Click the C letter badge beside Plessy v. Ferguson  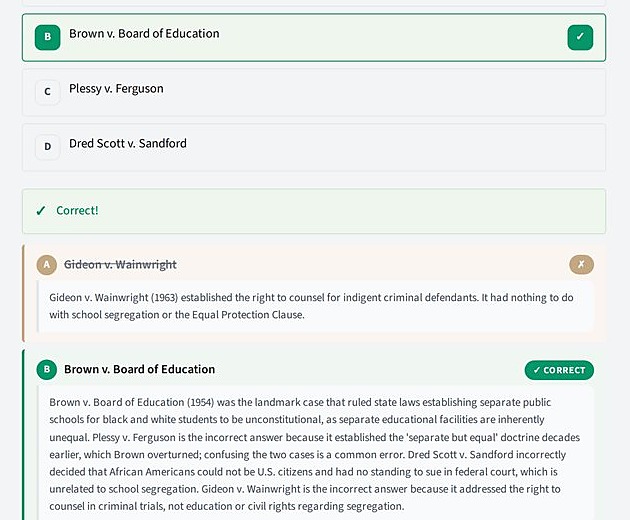[47, 92]
